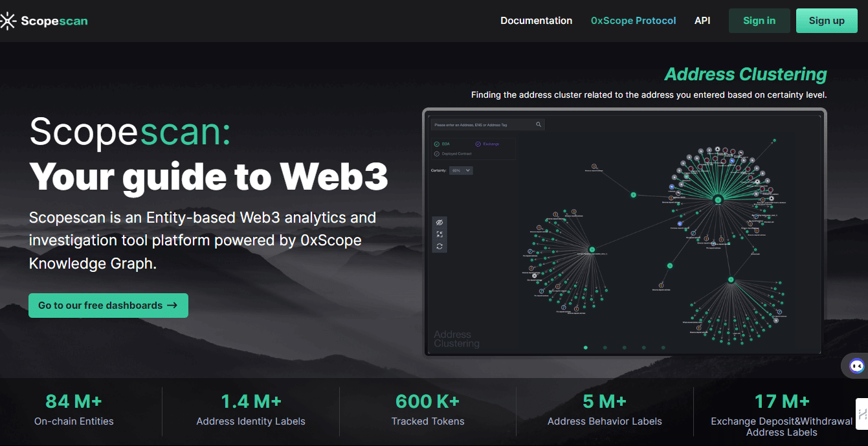Click the Sign in button
This screenshot has width=868, height=446.
[x=759, y=21]
